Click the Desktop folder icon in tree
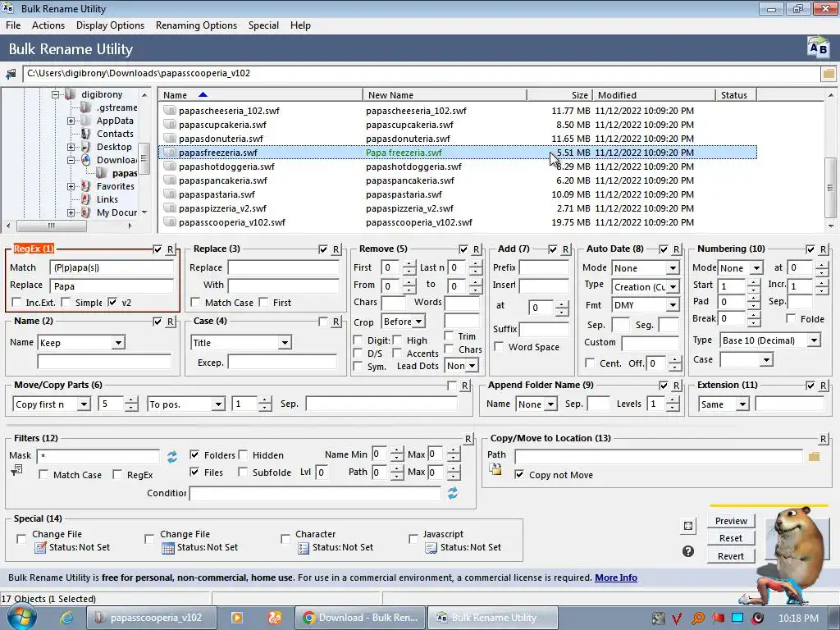This screenshot has width=840, height=630. tap(85, 147)
